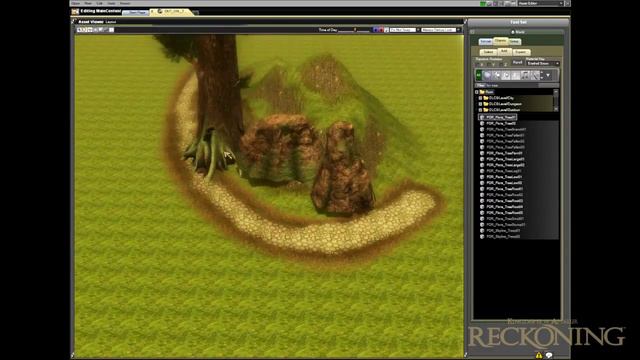This screenshot has width=640, height=360.
Task: Click the Add mode button
Action: click(x=504, y=51)
